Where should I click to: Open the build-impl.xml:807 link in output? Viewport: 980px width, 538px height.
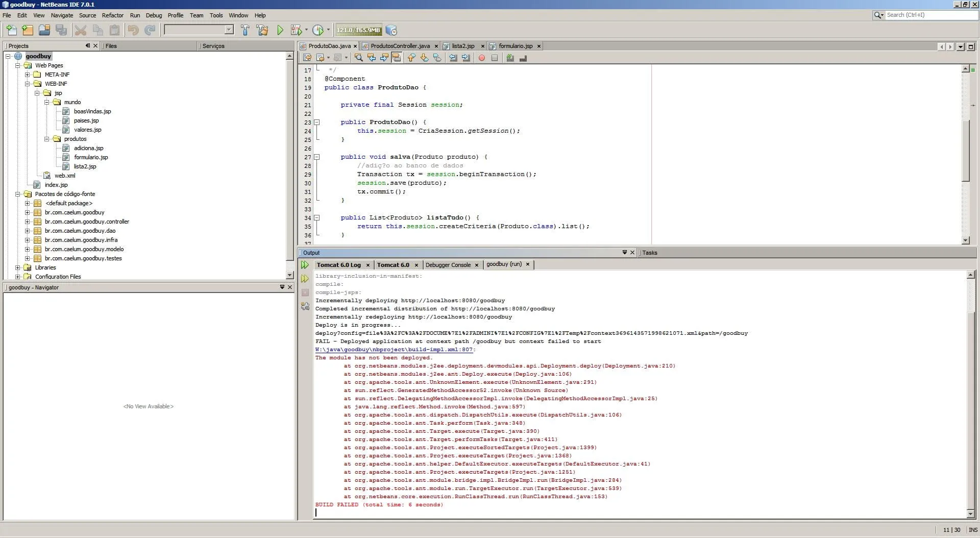tap(394, 350)
